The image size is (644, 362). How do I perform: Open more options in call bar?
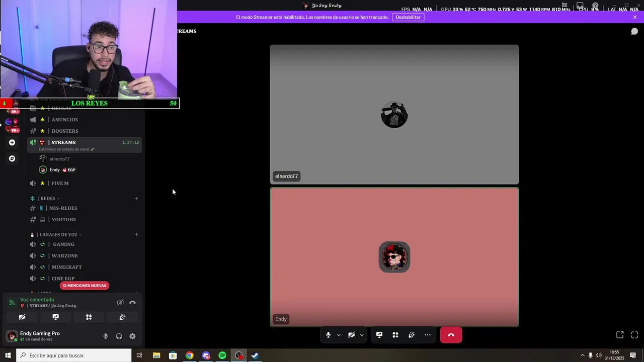click(428, 335)
